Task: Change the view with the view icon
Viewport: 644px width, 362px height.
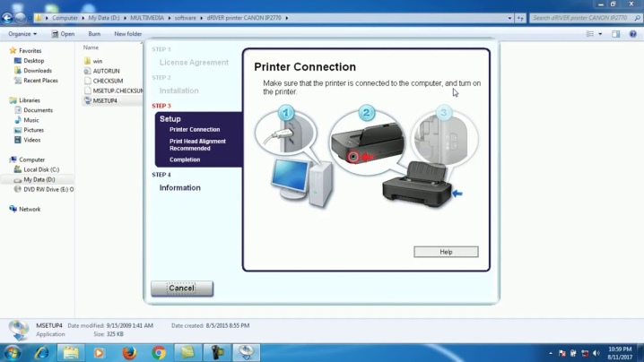Action: click(x=590, y=34)
